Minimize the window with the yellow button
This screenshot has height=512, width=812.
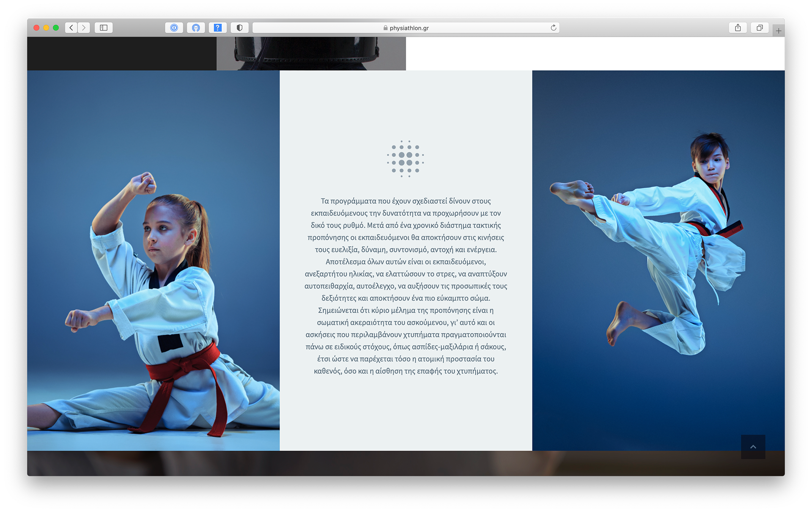(46, 28)
